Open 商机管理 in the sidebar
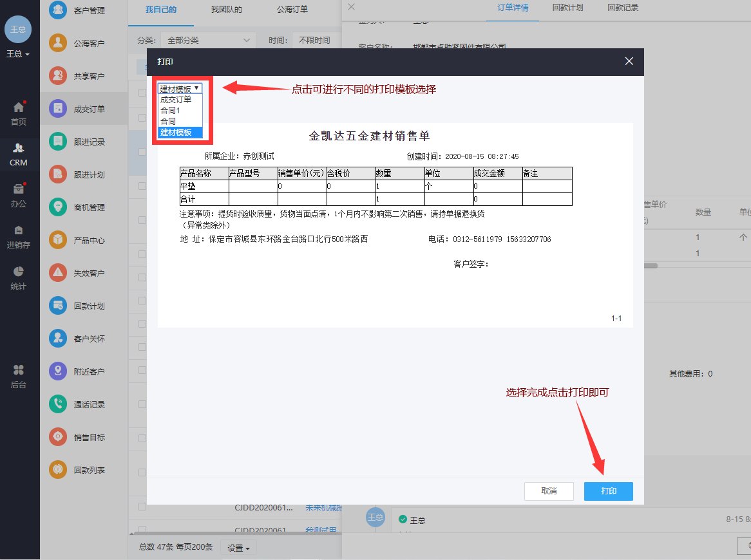This screenshot has width=751, height=560. (84, 207)
